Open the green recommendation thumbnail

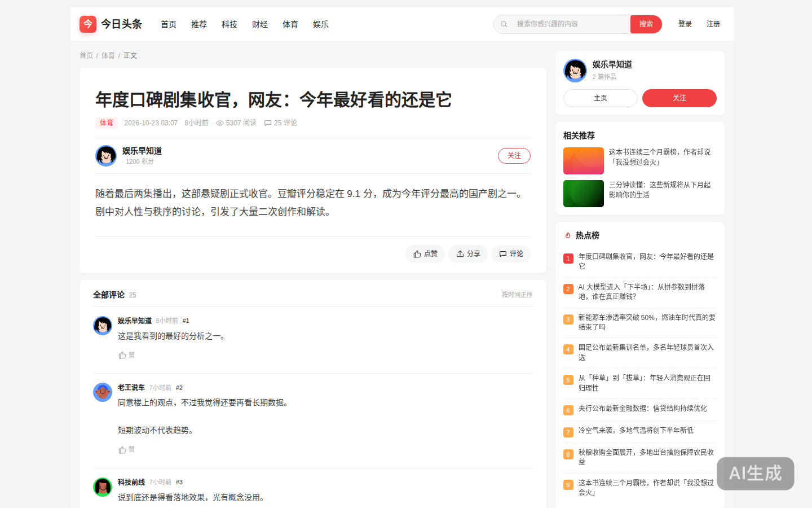[x=584, y=194]
